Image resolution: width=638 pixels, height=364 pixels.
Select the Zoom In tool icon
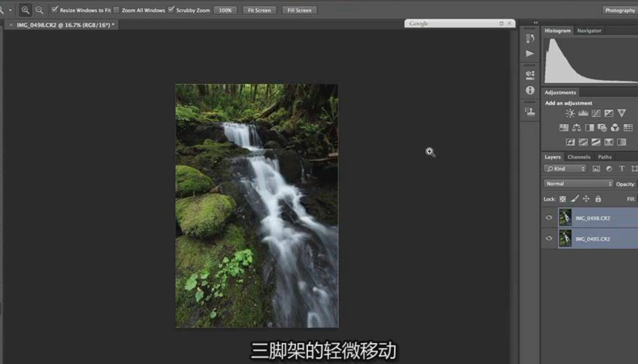[25, 10]
